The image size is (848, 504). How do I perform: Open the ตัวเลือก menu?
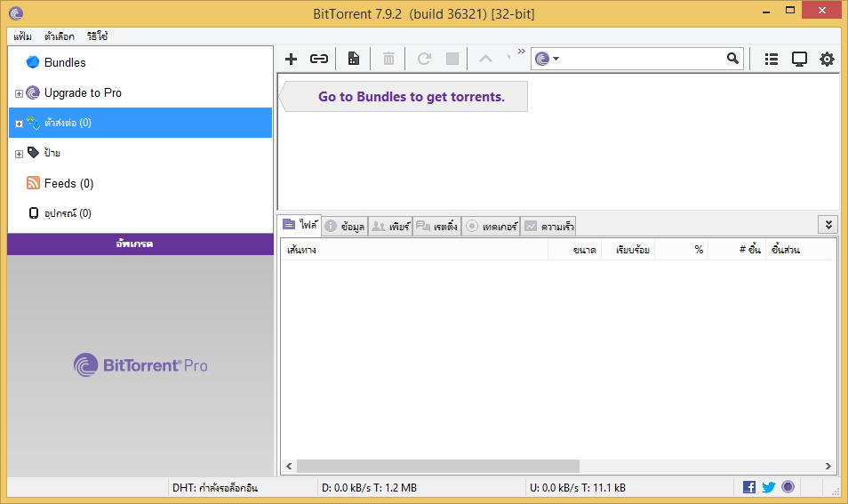(x=60, y=36)
